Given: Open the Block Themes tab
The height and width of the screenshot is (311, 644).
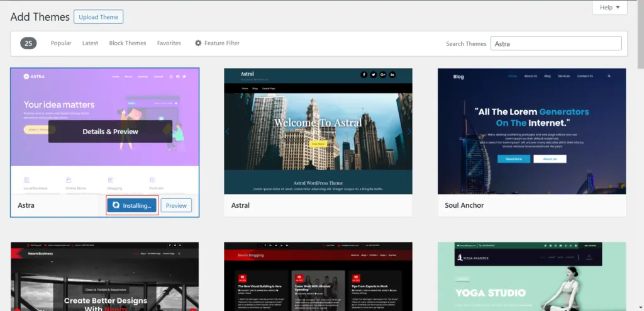Looking at the screenshot, I should (127, 43).
